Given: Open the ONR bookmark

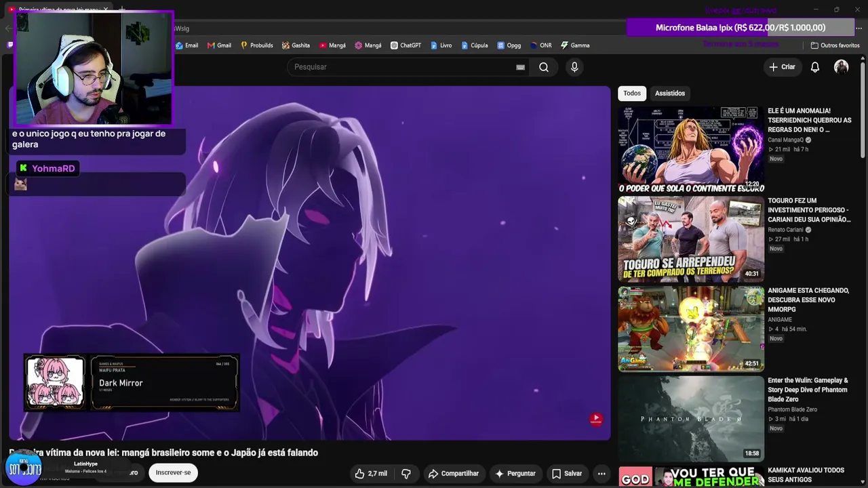Looking at the screenshot, I should [540, 45].
